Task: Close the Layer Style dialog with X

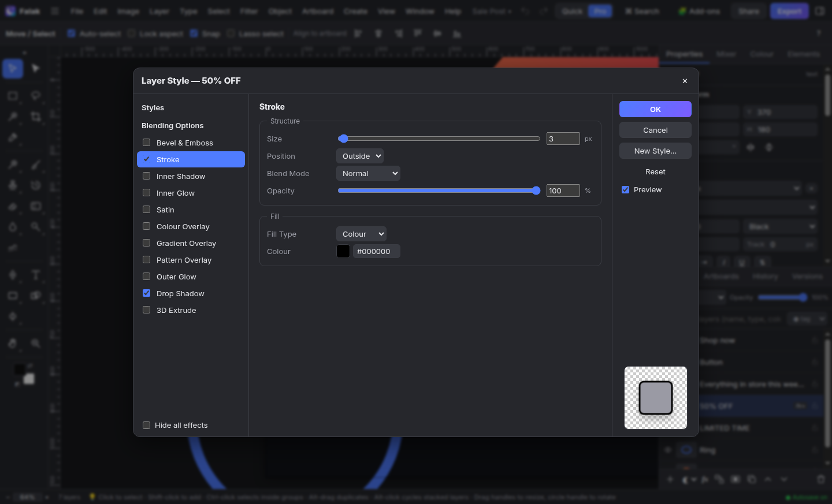Action: (x=685, y=81)
